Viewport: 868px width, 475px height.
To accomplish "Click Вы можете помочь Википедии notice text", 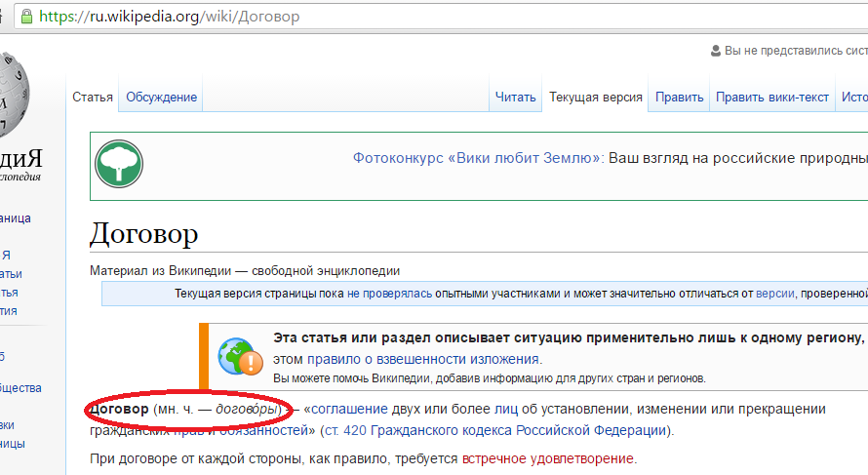I will [x=490, y=378].
